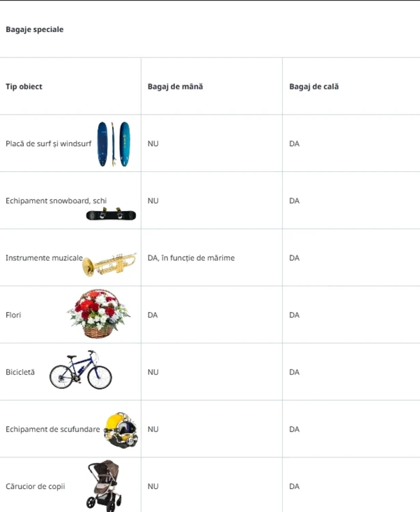
Task: Click the surfboard image
Action: 113,143
